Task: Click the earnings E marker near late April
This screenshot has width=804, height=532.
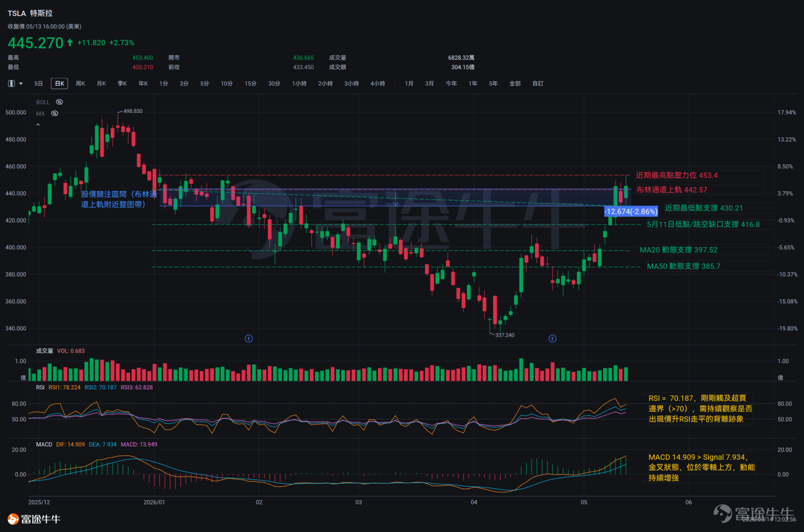Action: click(552, 339)
